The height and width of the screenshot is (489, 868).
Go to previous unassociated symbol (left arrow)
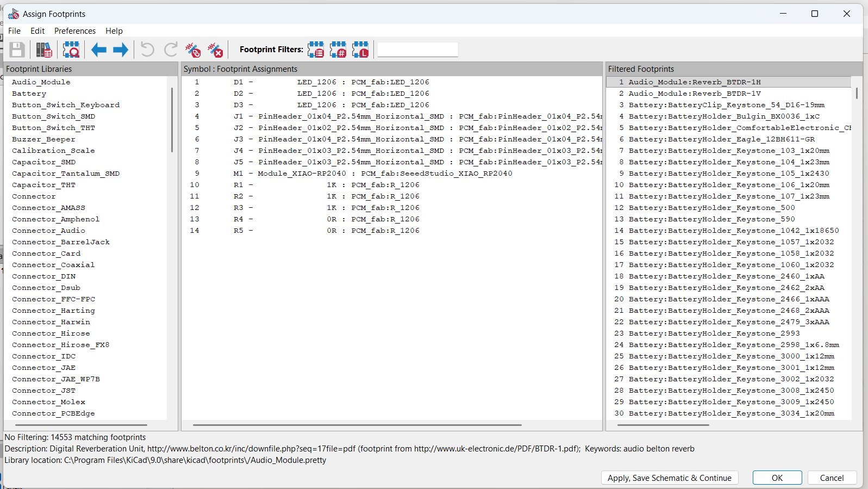point(98,49)
